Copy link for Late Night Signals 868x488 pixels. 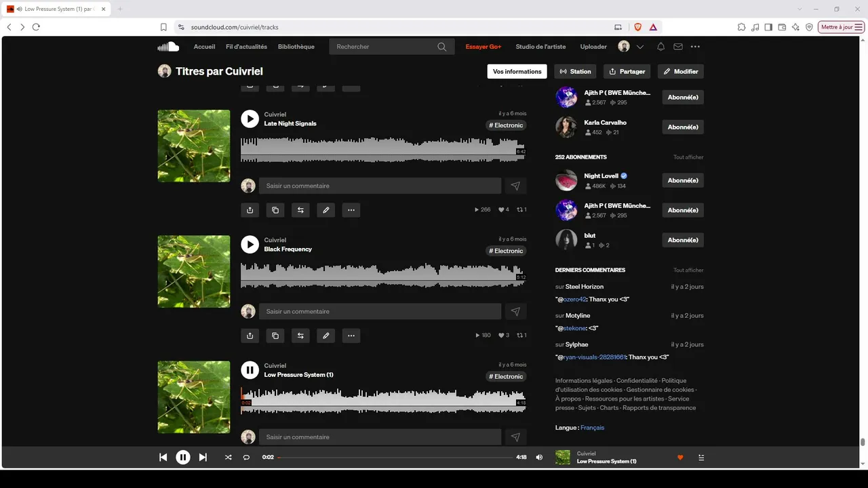[x=275, y=210]
